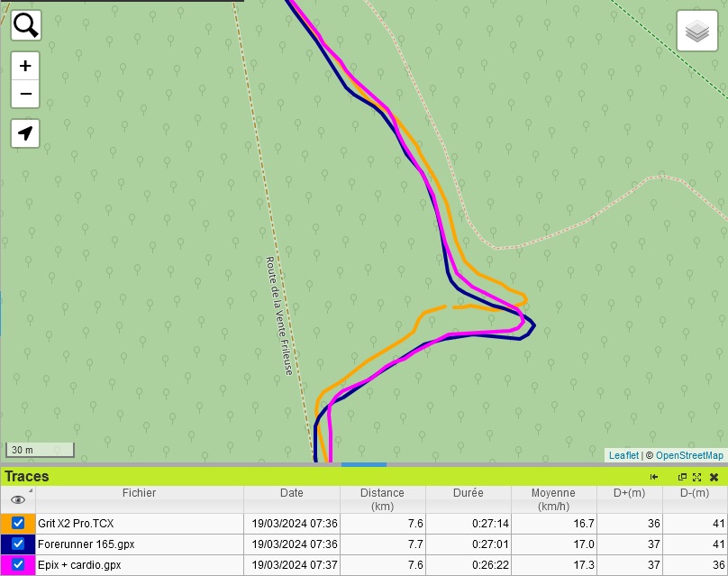Uncheck the Grit X2 Pro.TCX trace
The height and width of the screenshot is (576, 728).
18,523
